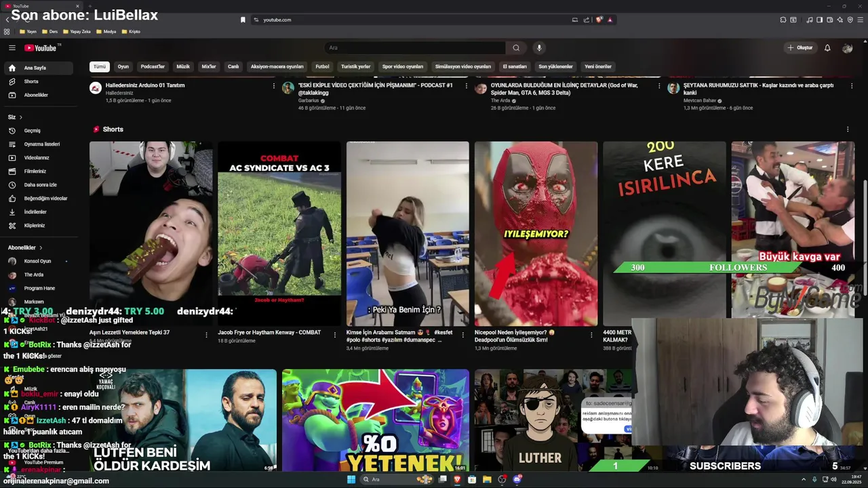Open options for Halledersiniz Arduino video
Viewport: 868px width, 488px height.
274,86
